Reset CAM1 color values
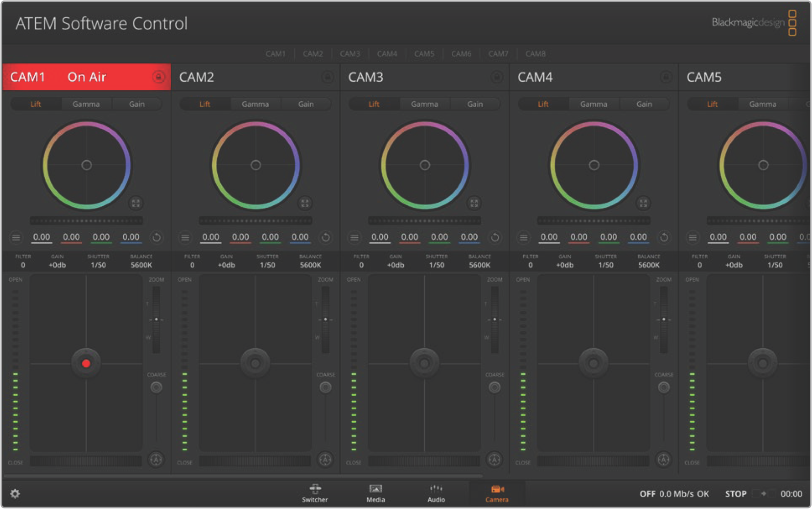The image size is (812, 509). coord(157,238)
